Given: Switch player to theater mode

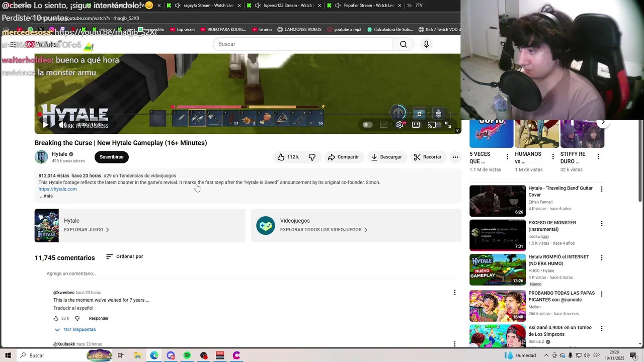Looking at the screenshot, I should click(416, 125).
